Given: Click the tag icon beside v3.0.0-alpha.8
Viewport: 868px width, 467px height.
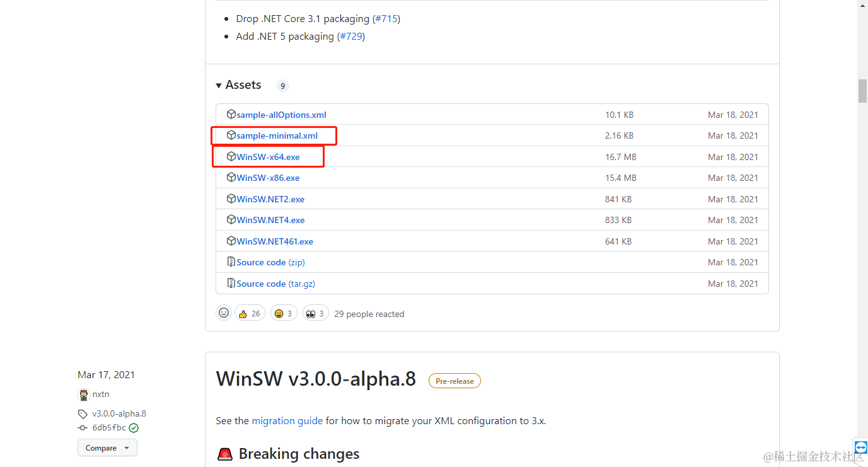Looking at the screenshot, I should pos(83,414).
